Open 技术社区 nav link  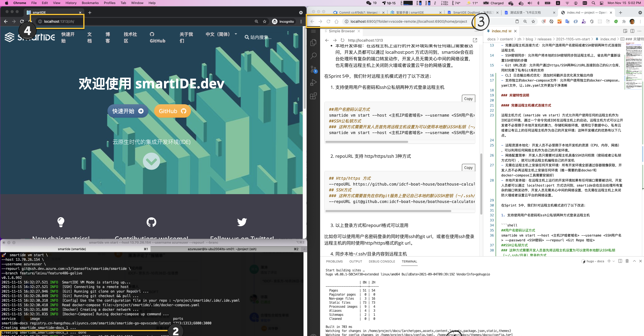(130, 38)
